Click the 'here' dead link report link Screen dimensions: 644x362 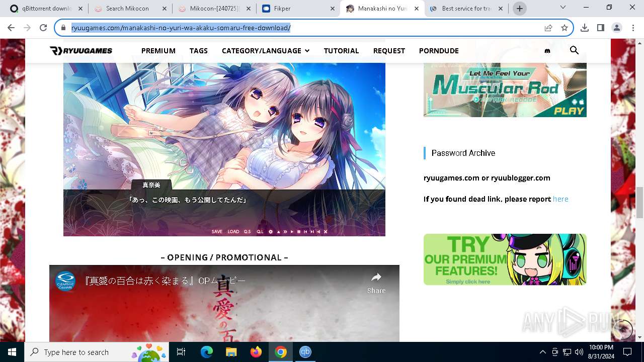560,199
